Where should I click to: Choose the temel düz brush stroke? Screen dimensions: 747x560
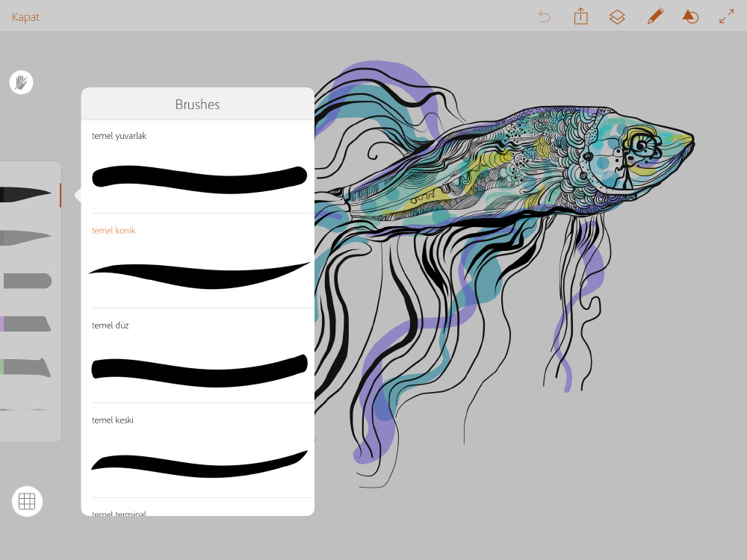pyautogui.click(x=199, y=370)
